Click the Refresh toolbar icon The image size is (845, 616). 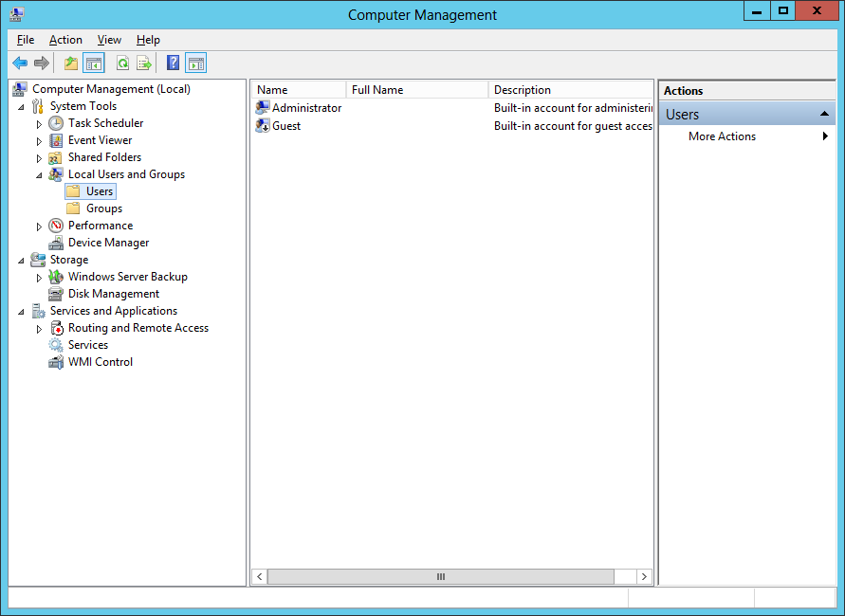[123, 63]
